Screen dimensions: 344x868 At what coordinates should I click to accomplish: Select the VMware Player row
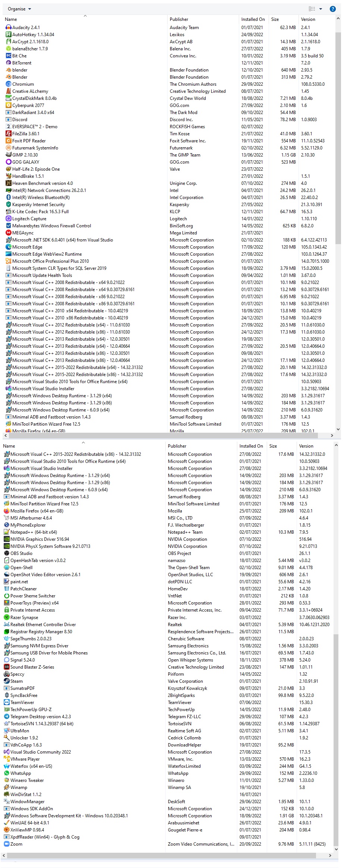click(x=25, y=759)
